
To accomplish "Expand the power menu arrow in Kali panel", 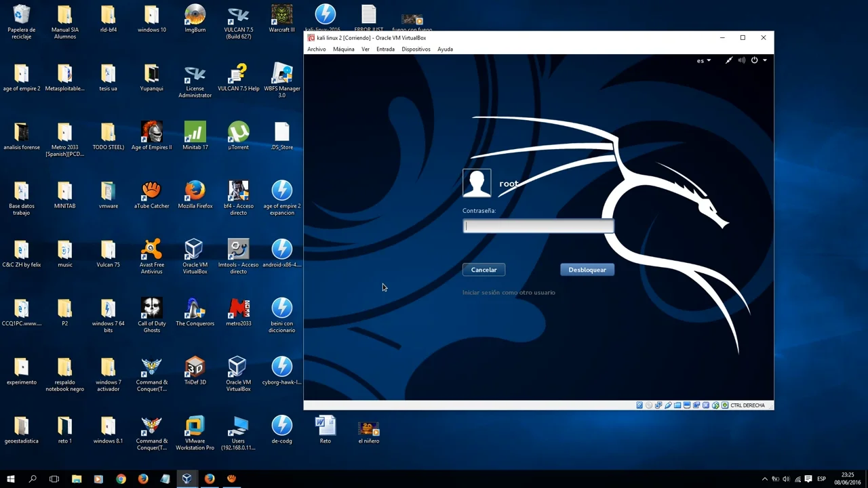I will [x=765, y=60].
